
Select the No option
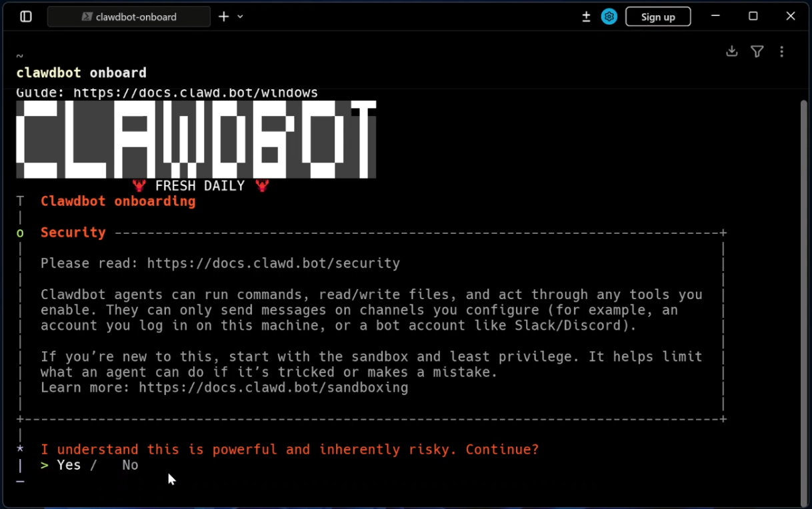130,465
